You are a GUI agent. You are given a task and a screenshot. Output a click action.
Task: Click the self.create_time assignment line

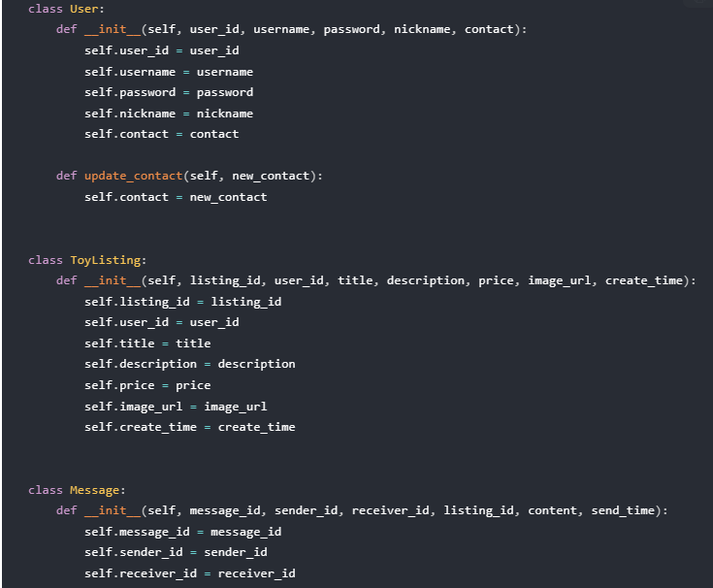pos(189,427)
